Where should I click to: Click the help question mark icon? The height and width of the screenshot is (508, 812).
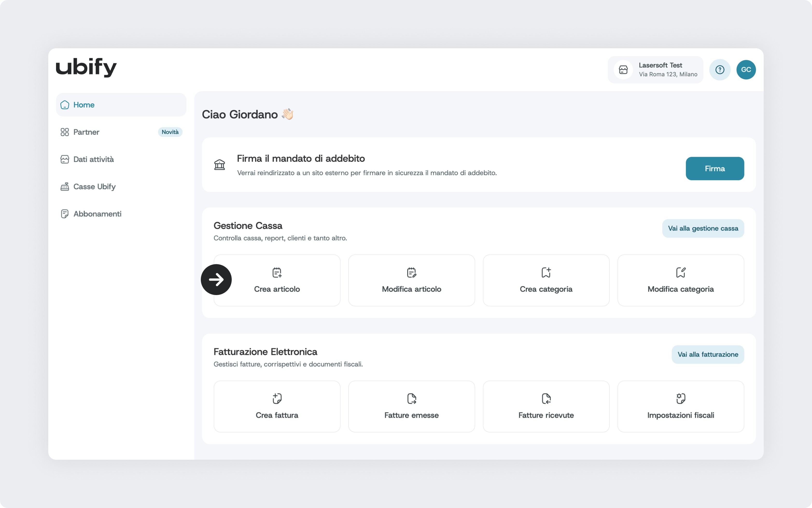[720, 70]
